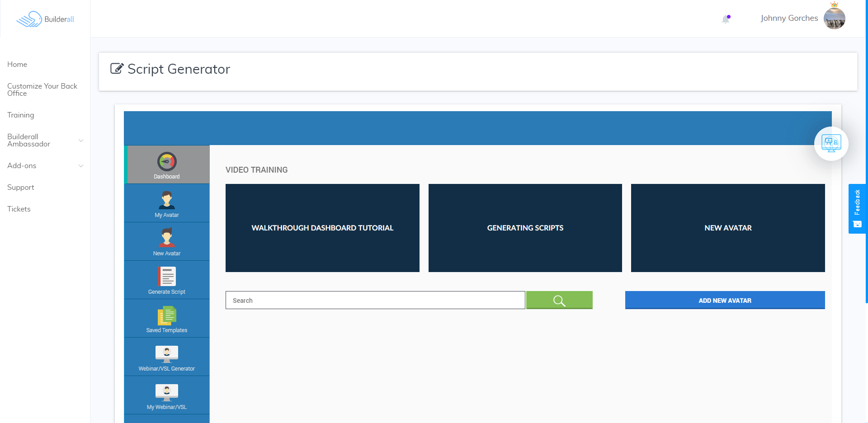The image size is (868, 423).
Task: Open the Dashboard gauge icon
Action: [x=167, y=162]
